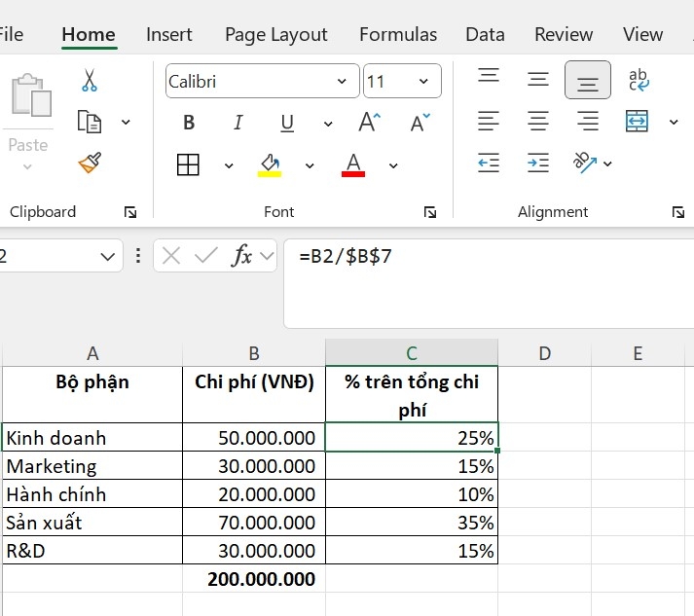Open Font settings dialog launcher
The height and width of the screenshot is (616, 694).
[430, 212]
